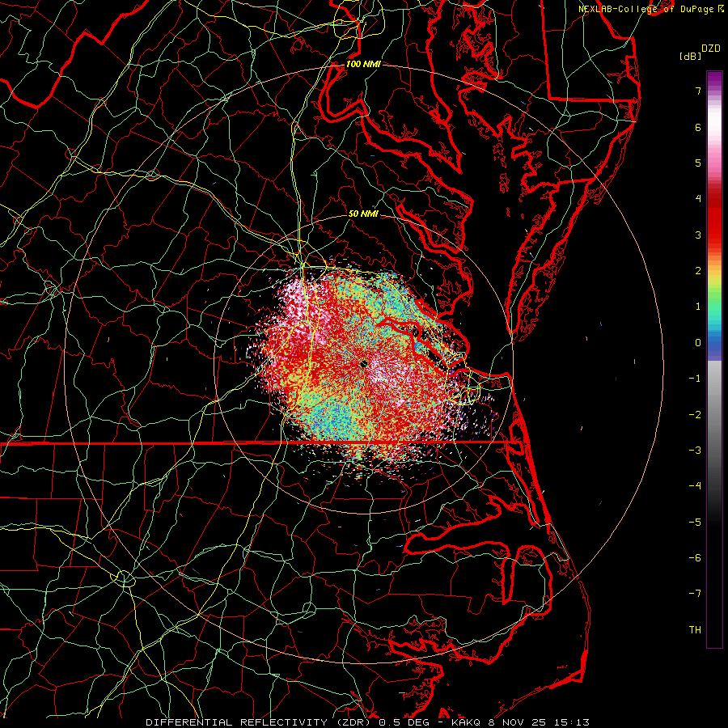Click the 100 NMI range ring label
The width and height of the screenshot is (728, 728).
pos(363,64)
